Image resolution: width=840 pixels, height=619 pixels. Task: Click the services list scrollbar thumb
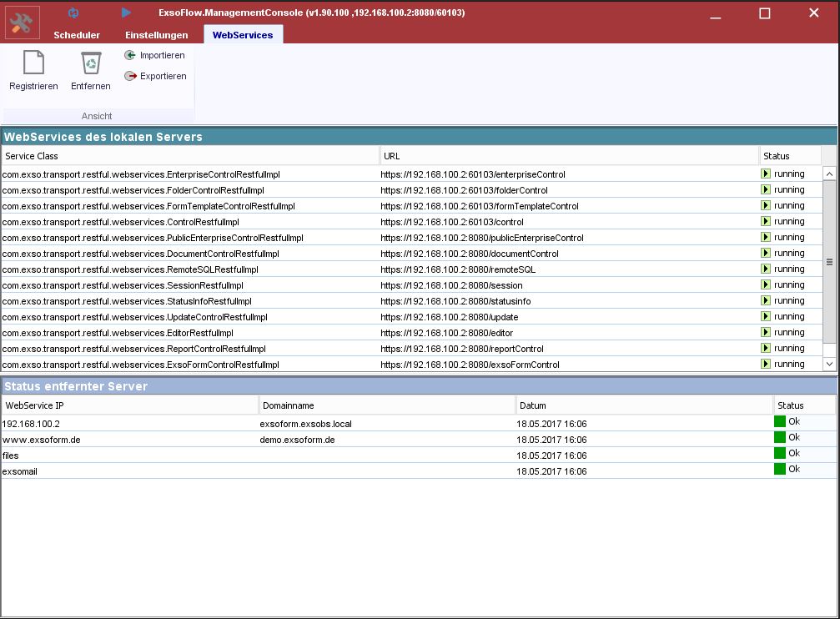coord(829,262)
